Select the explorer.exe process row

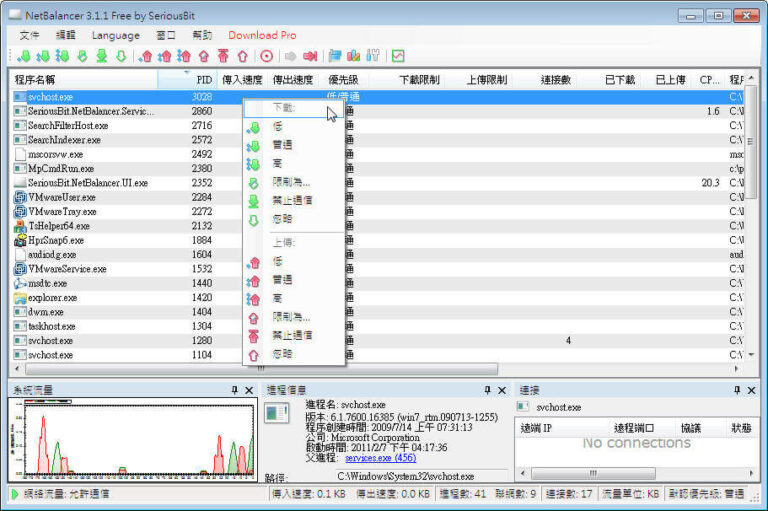[x=378, y=298]
